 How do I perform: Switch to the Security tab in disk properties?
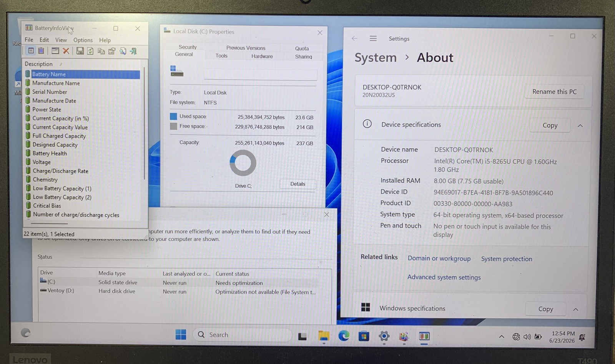pos(188,47)
